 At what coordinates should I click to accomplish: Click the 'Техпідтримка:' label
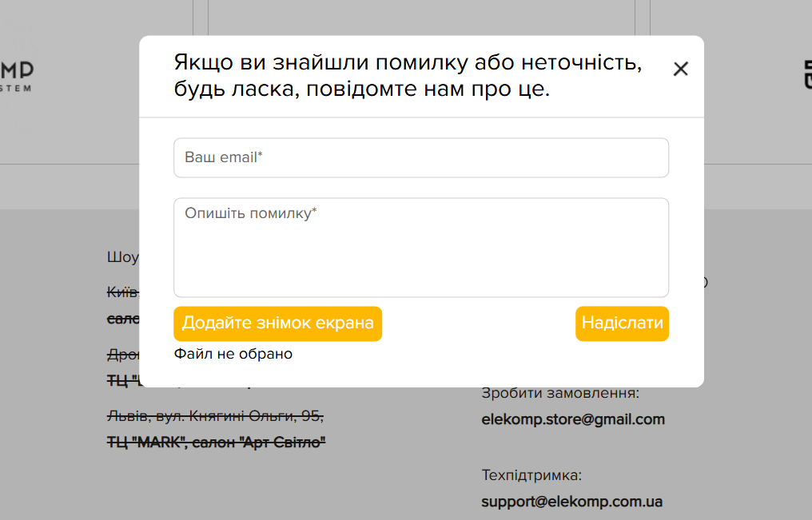coord(531,475)
